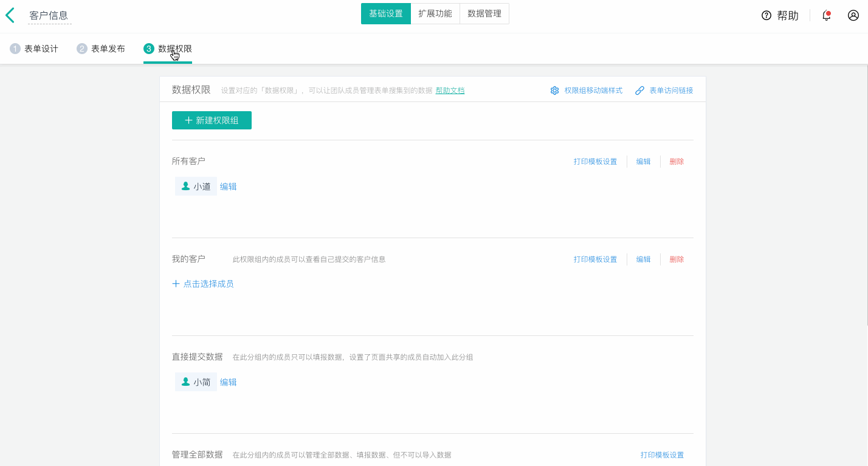Open 权限组移动端样式 via the gear icon
This screenshot has height=466, width=868.
pyautogui.click(x=554, y=90)
